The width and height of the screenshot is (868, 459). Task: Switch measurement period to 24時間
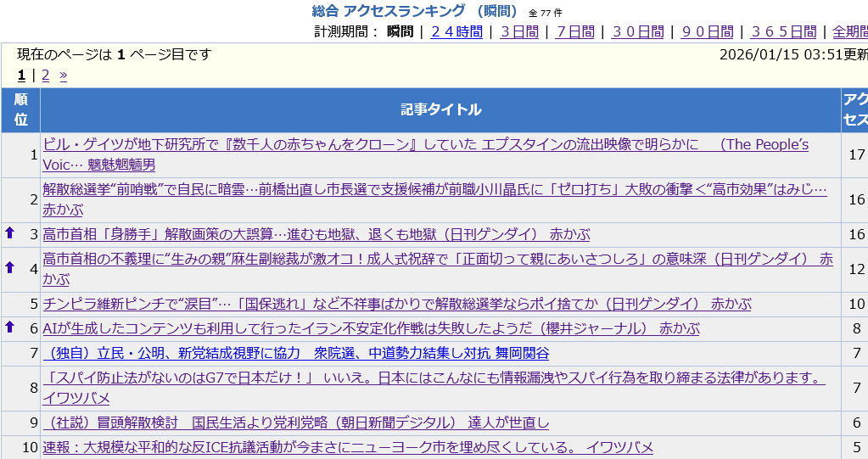[x=456, y=31]
